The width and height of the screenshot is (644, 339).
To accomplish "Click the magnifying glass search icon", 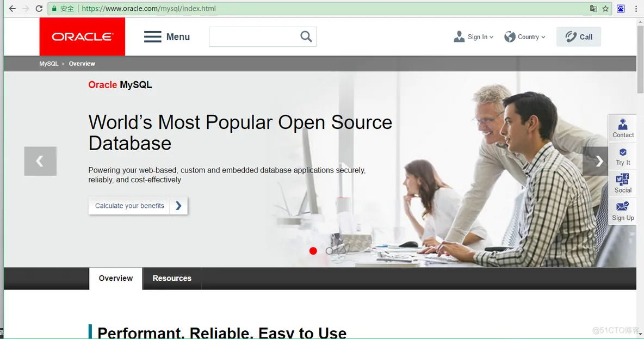I will 306,36.
